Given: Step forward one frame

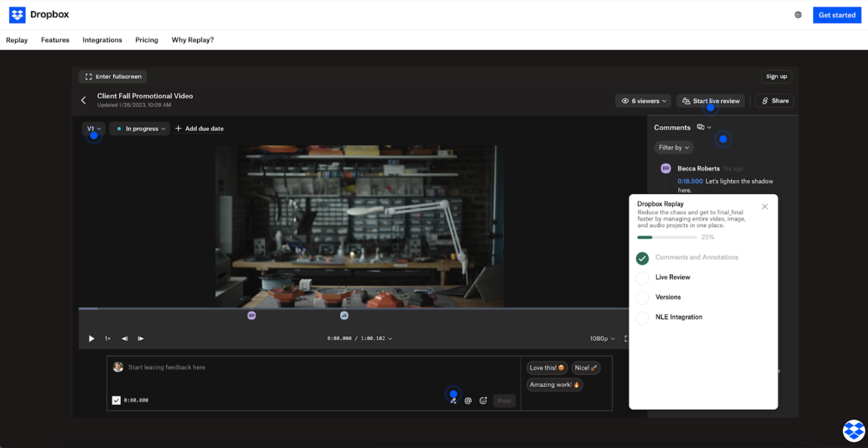Looking at the screenshot, I should click(x=141, y=338).
